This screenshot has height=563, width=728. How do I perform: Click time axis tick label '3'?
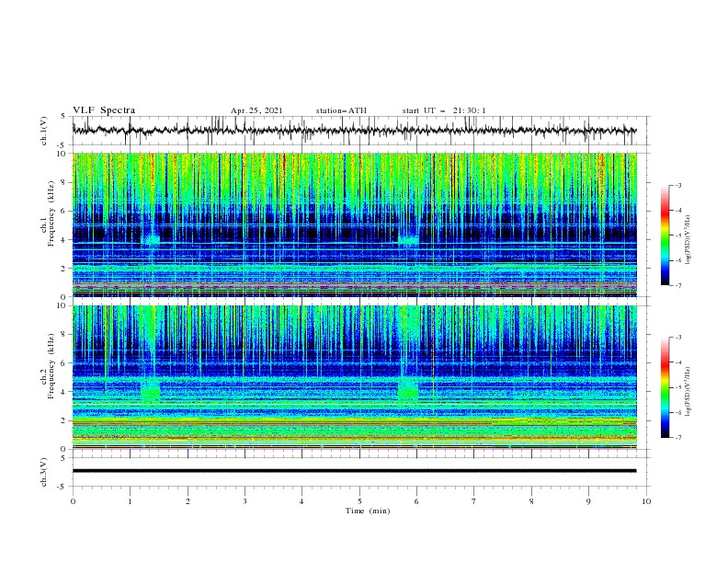tap(245, 501)
